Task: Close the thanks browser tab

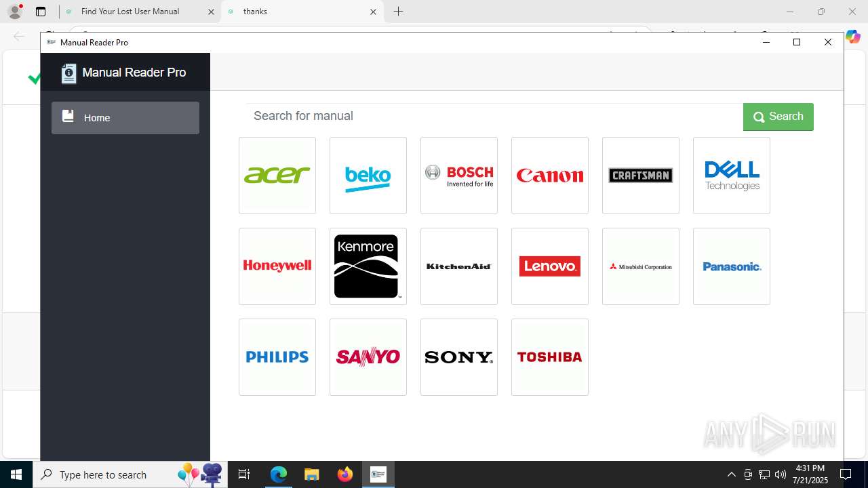Action: click(373, 12)
